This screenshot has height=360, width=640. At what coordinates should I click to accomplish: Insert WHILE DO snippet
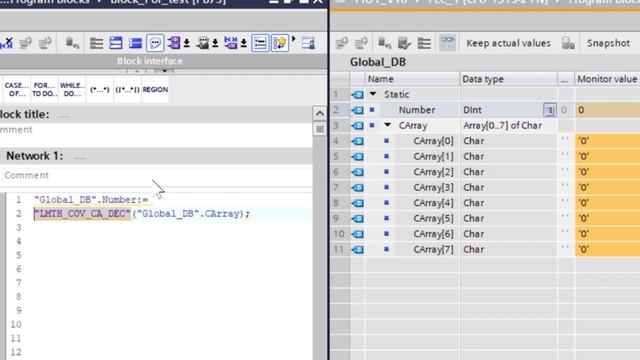[x=72, y=89]
